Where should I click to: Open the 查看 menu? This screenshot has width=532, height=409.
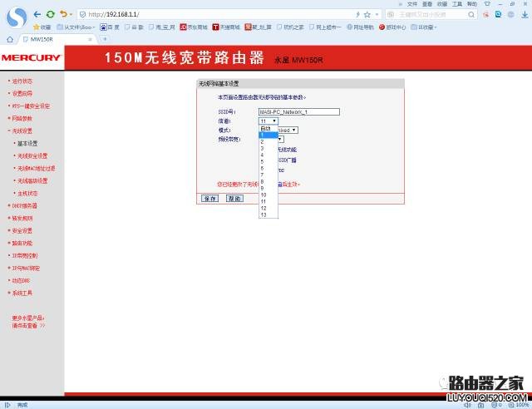[426, 4]
